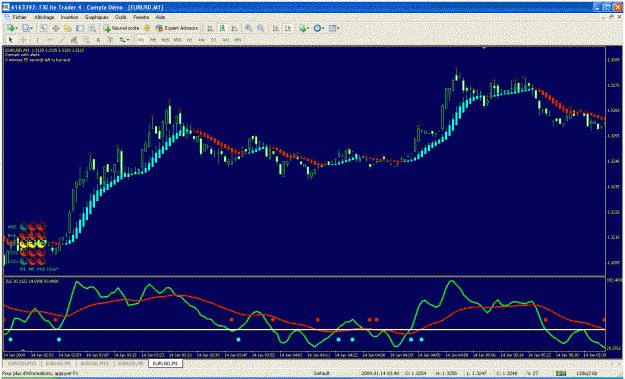Click the Default profile in status bar
625x379 pixels.
[x=321, y=373]
